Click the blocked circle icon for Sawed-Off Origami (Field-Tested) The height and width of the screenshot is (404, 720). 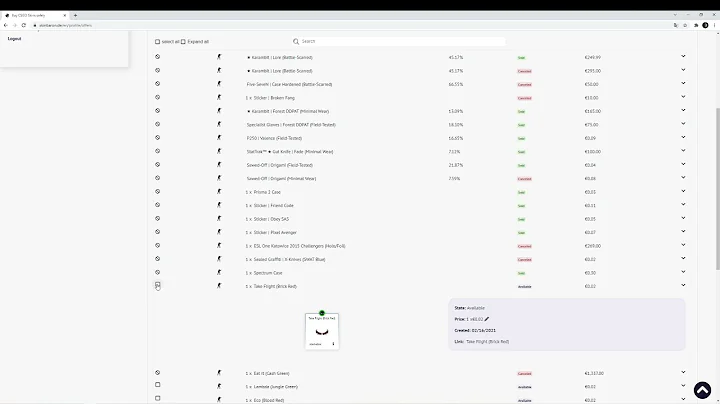coord(158,164)
